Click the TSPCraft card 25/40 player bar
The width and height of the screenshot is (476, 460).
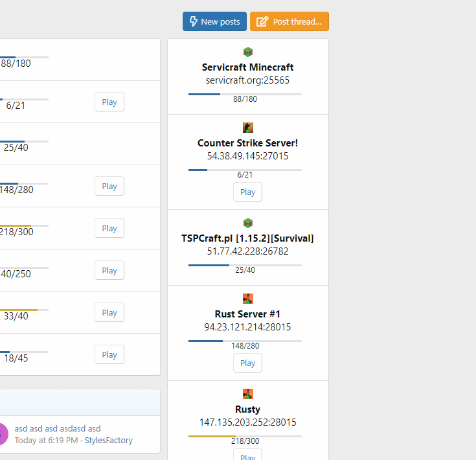[245, 266]
